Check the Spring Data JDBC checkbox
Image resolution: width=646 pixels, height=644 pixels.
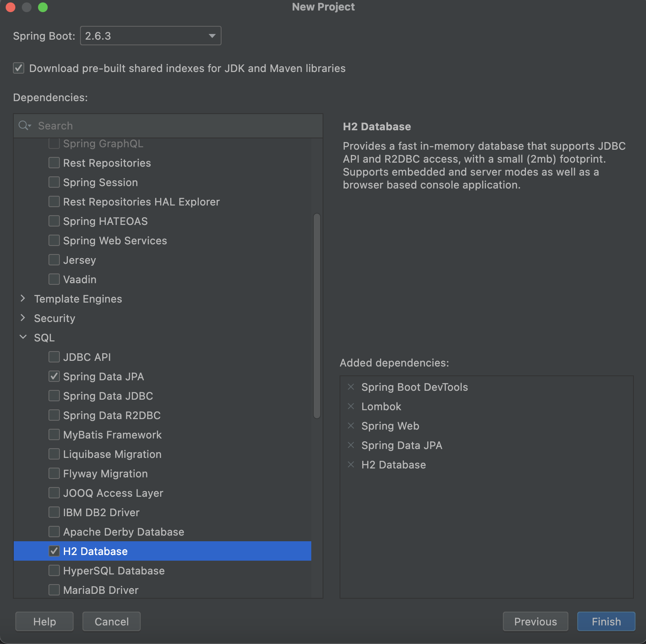pos(54,396)
